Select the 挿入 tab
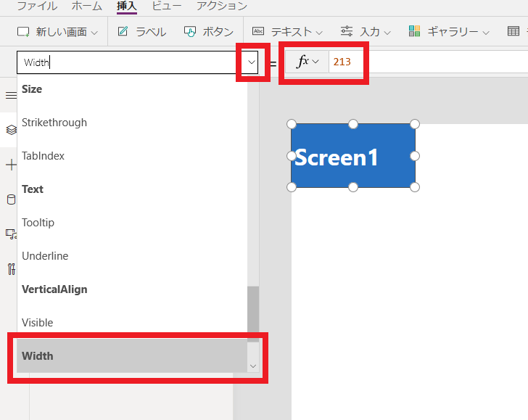This screenshot has height=420, width=528. coord(127,6)
